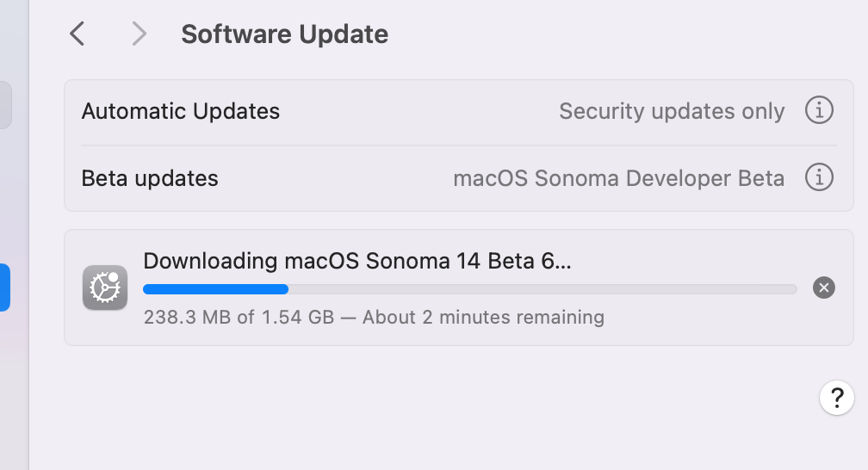Viewport: 868px width, 470px height.
Task: Go back using the left chevron
Action: pos(77,34)
